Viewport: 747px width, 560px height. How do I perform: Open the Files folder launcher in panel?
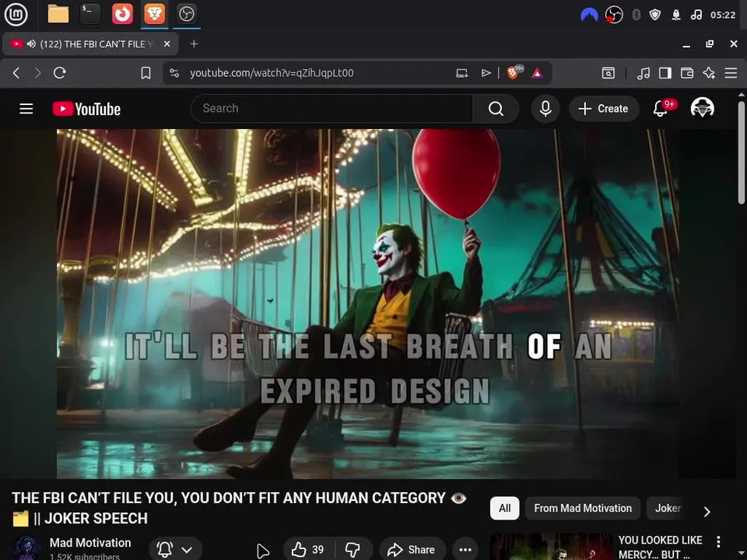(x=58, y=14)
